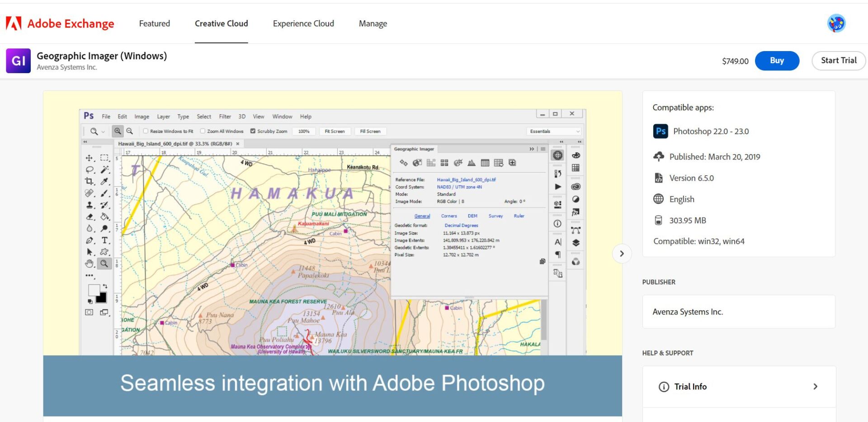Click the white foreground color swatch
The height and width of the screenshot is (422, 868).
pos(93,290)
